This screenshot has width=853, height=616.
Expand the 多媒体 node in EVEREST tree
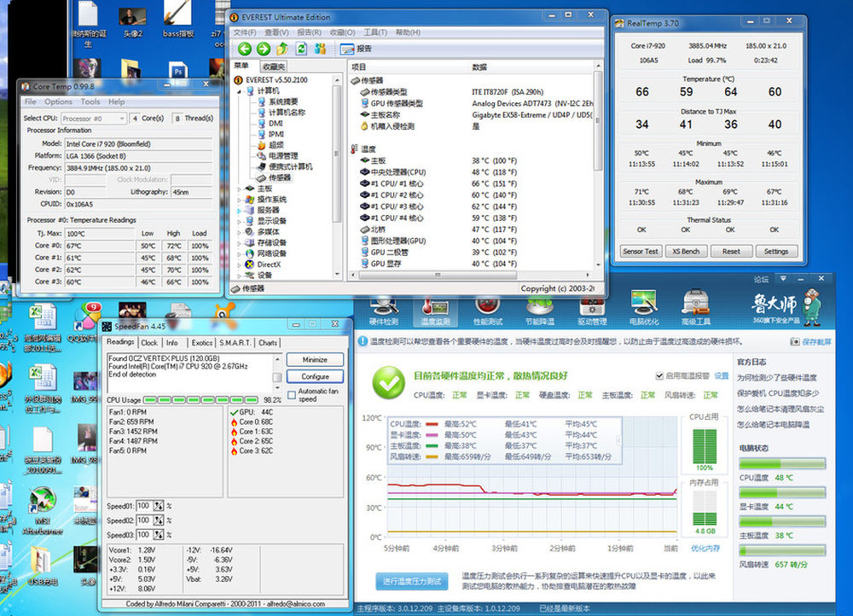[x=239, y=232]
